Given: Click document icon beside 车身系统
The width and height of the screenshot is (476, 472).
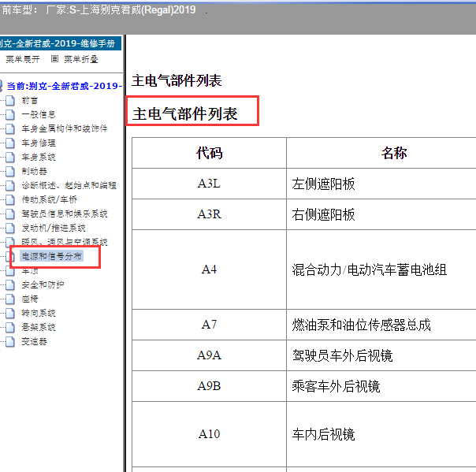Looking at the screenshot, I should pyautogui.click(x=10, y=157).
